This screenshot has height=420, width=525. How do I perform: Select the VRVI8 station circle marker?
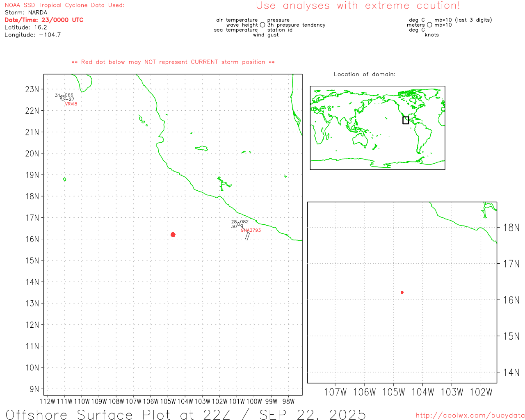pyautogui.click(x=63, y=98)
